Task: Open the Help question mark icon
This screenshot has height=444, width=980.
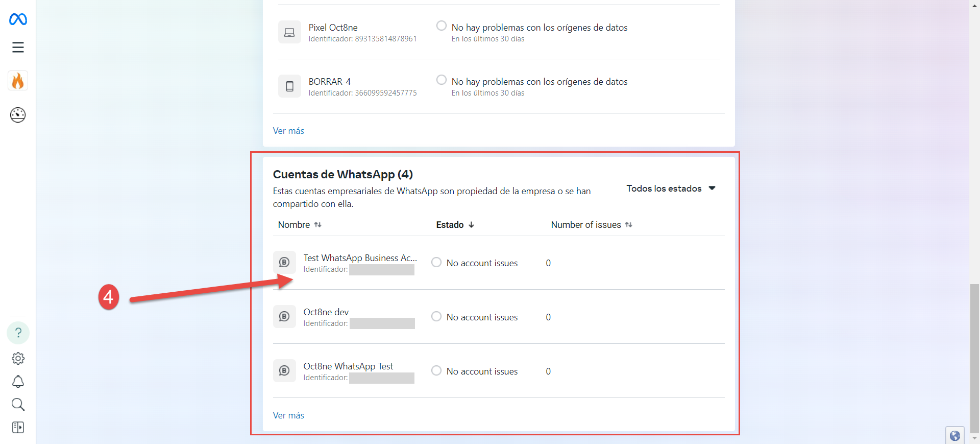Action: 18,333
